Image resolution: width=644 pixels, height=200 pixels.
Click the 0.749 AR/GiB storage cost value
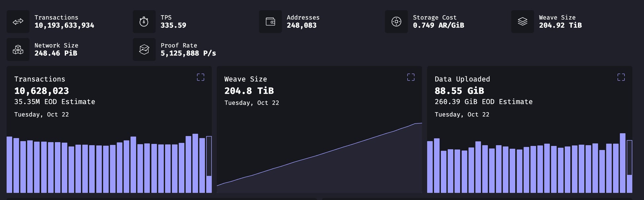click(x=438, y=25)
